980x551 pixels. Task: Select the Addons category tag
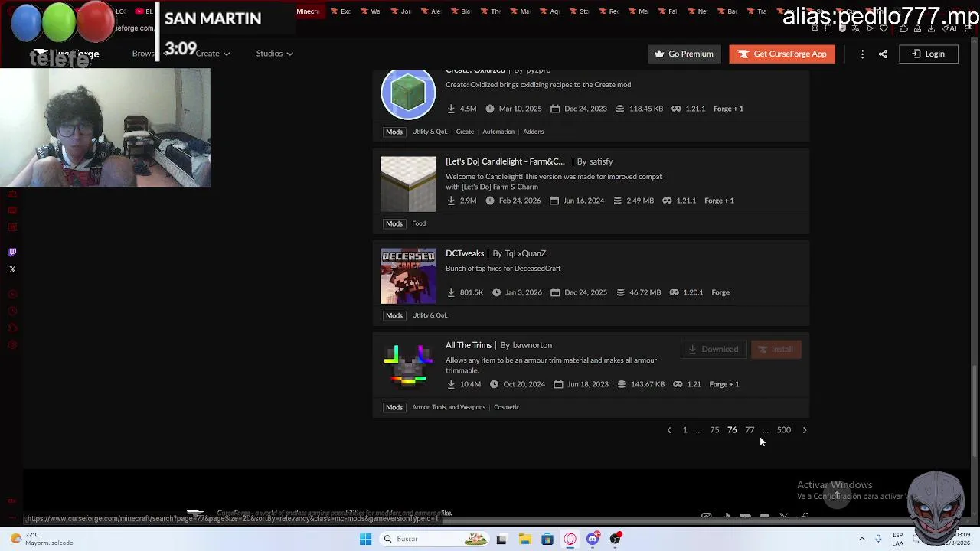click(534, 132)
